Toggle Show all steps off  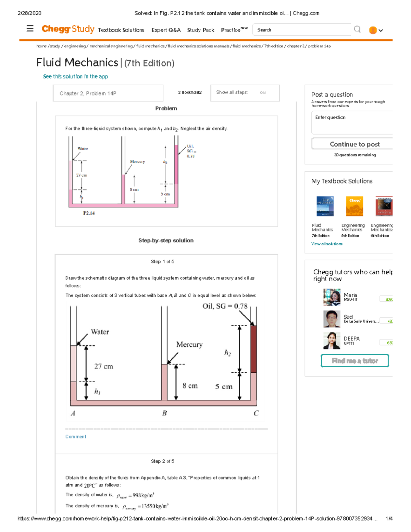tap(263, 92)
